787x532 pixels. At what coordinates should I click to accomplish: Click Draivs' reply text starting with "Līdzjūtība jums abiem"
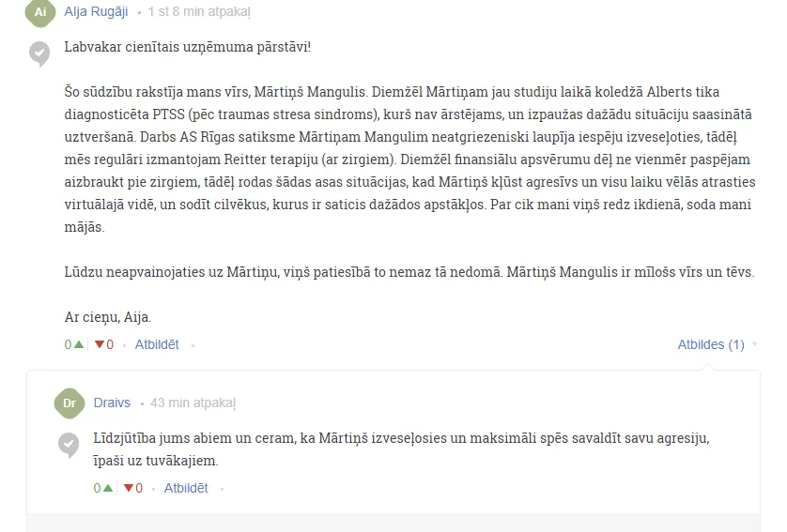tap(402, 449)
